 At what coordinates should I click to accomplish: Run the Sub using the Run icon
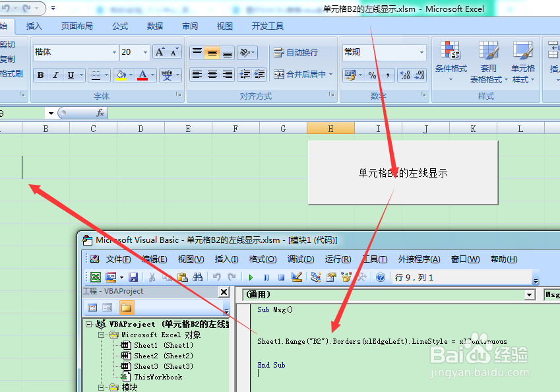point(251,277)
